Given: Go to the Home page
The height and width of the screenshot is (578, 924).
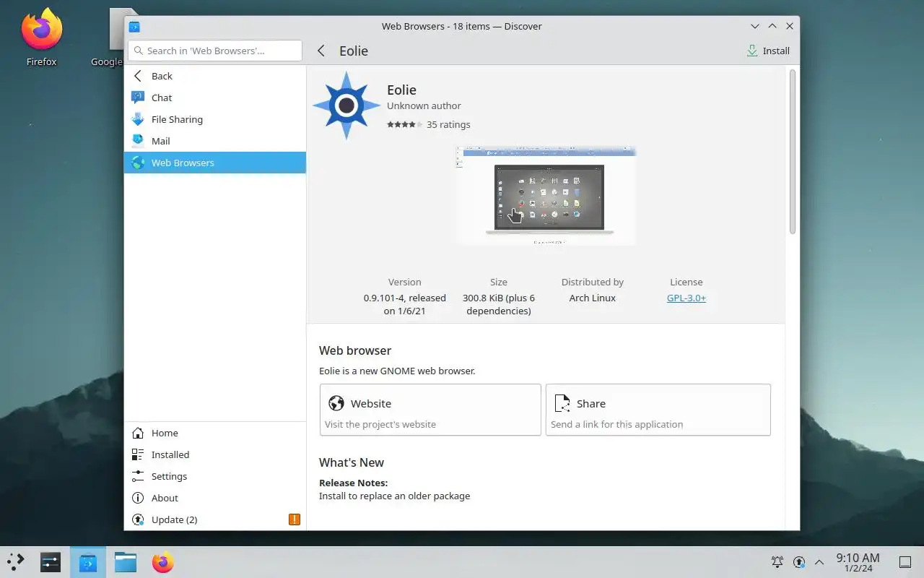Looking at the screenshot, I should [x=215, y=433].
